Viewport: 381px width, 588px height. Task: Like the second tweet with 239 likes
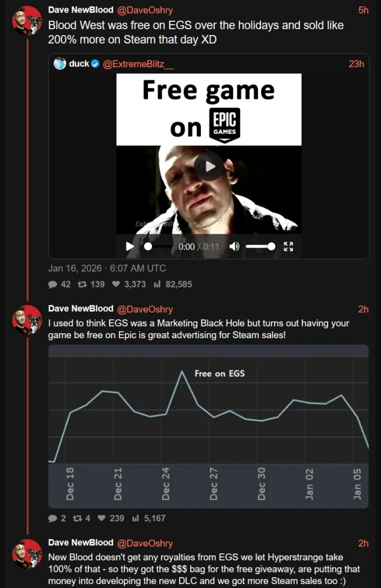[x=111, y=519]
